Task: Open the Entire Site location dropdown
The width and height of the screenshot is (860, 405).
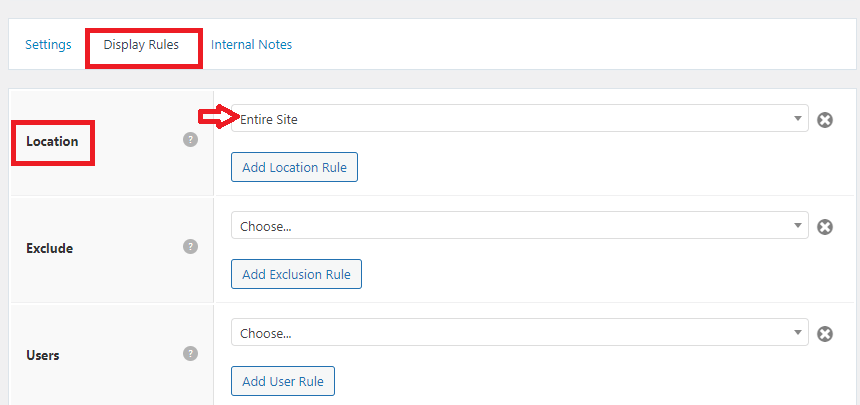Action: click(519, 119)
